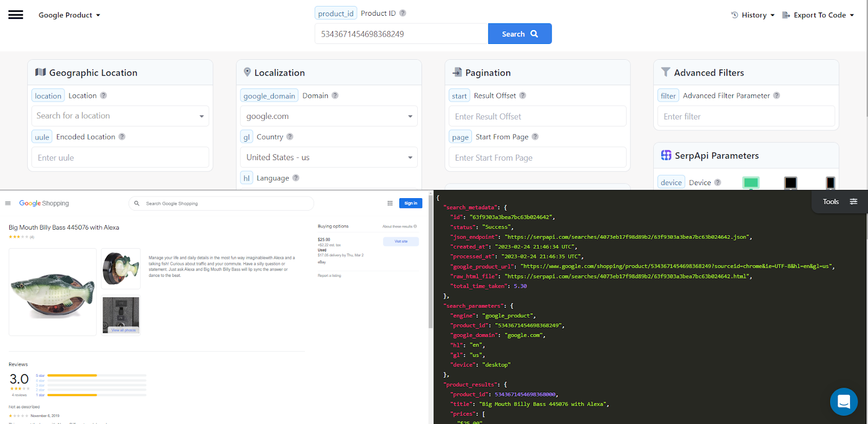Click the Device help icon

click(718, 182)
